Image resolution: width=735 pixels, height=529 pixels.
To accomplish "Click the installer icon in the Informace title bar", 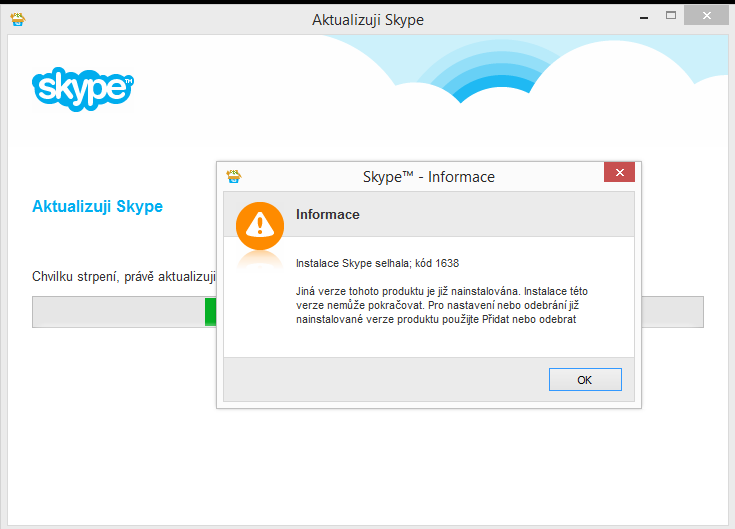I will coord(234,176).
